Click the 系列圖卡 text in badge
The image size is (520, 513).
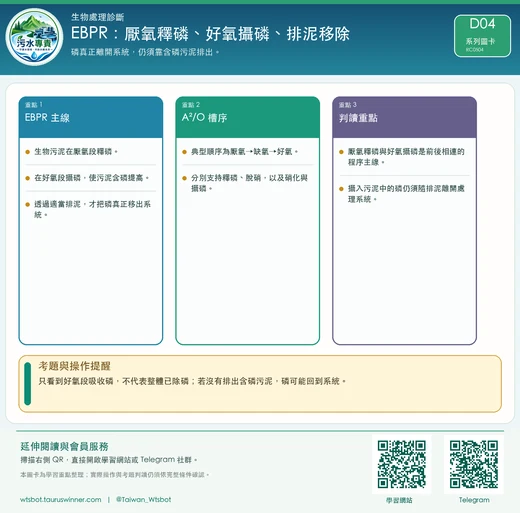click(x=480, y=41)
